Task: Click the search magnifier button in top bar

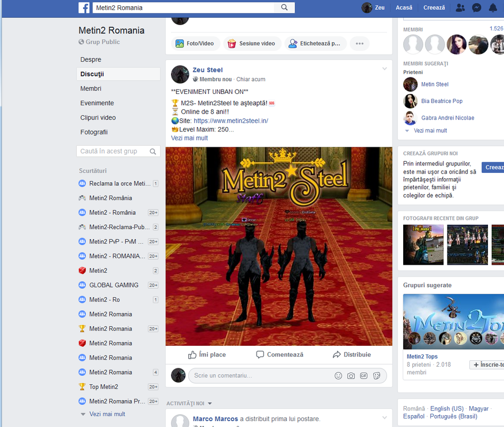Action: pyautogui.click(x=284, y=7)
